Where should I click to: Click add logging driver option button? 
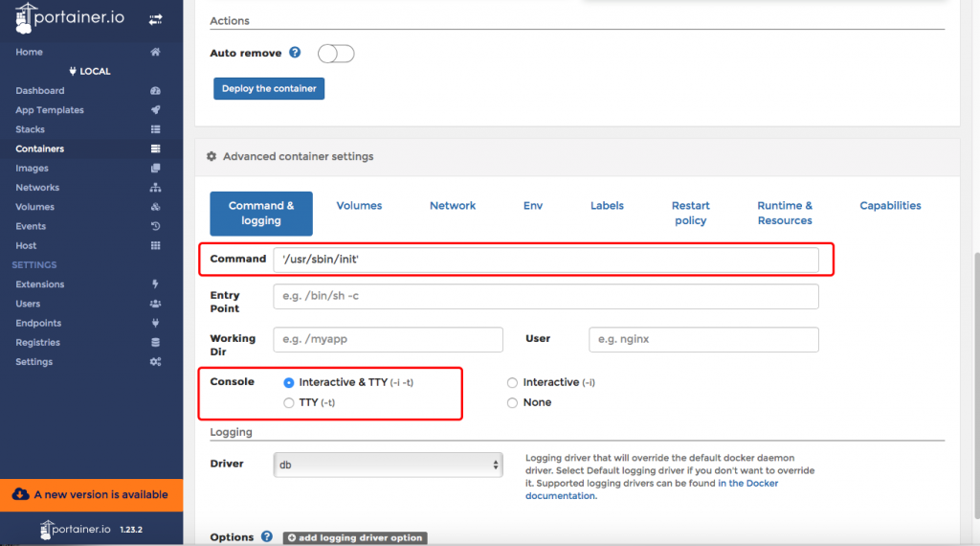354,538
